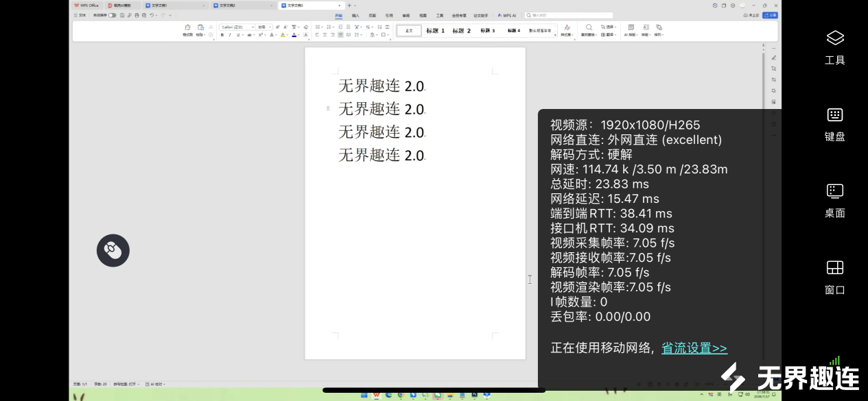This screenshot has height=401, width=868.
Task: Open the 选择 selection dropdown
Action: pyautogui.click(x=609, y=27)
